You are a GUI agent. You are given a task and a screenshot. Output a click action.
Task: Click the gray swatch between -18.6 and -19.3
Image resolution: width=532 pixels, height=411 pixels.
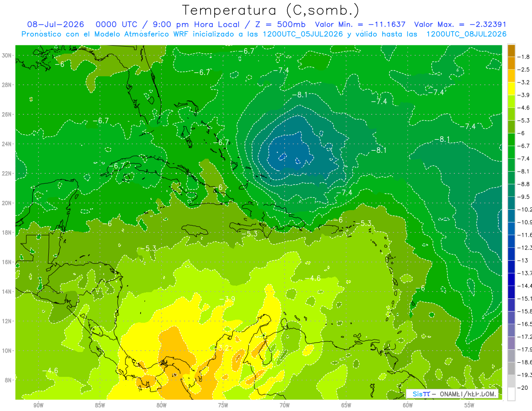tap(511, 368)
